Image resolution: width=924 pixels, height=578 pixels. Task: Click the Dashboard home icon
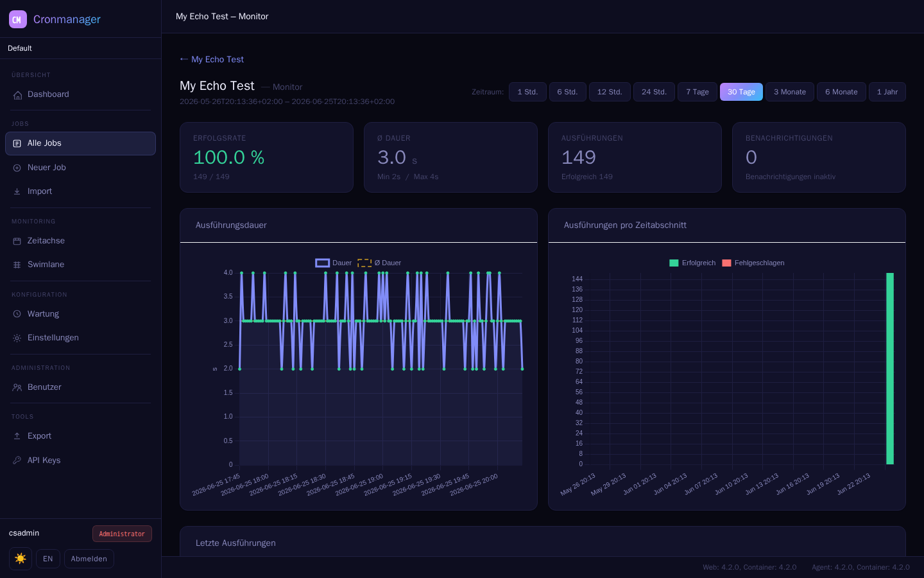click(17, 95)
